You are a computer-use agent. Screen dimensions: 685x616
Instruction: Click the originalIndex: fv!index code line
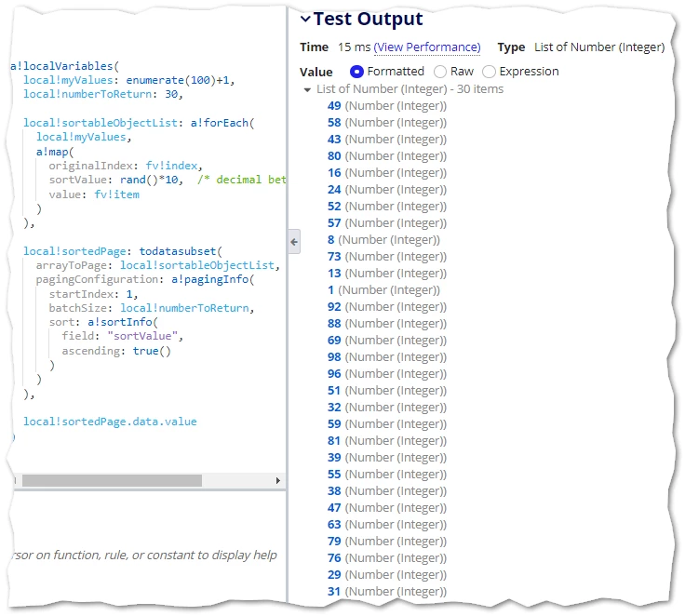[126, 166]
